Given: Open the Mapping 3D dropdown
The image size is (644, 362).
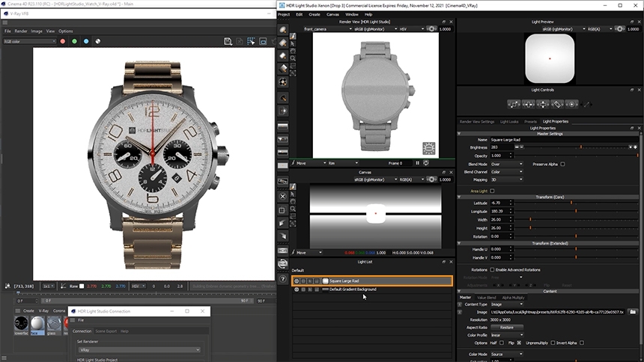Looking at the screenshot, I should pyautogui.click(x=506, y=180).
